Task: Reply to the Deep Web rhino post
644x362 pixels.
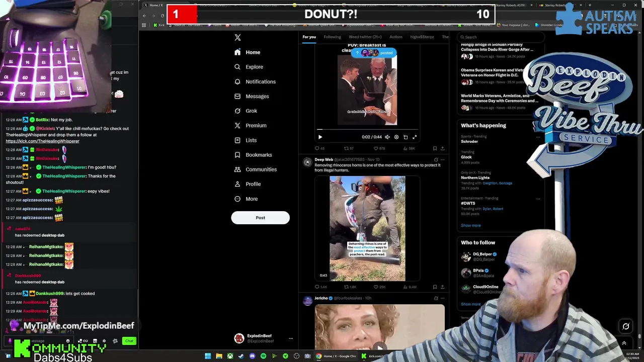Action: point(320,287)
